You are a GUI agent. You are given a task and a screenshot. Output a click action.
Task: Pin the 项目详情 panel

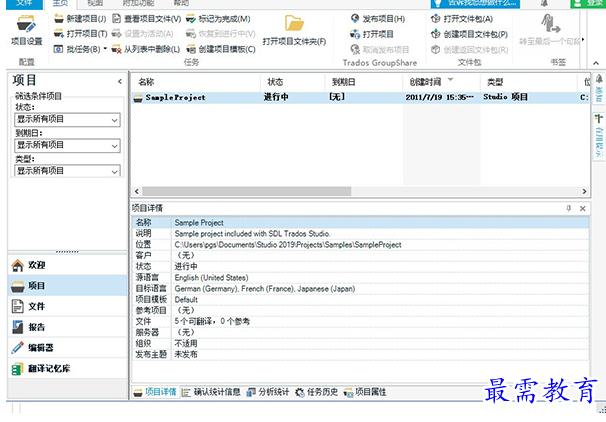569,208
